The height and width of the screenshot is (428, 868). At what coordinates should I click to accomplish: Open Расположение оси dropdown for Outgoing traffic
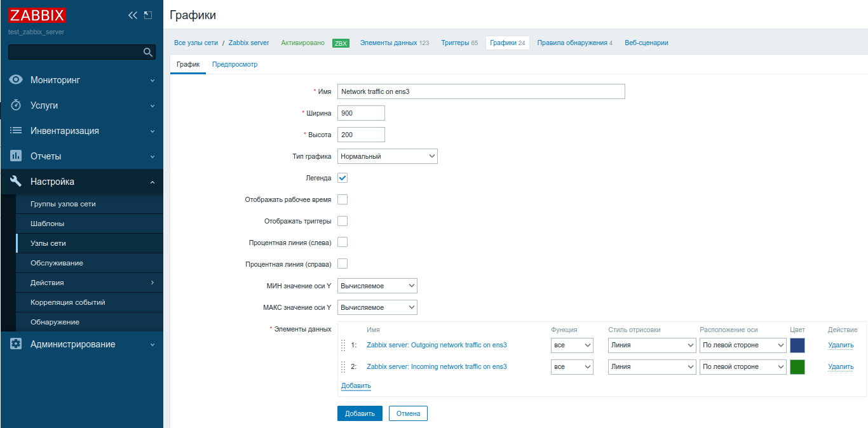(743, 345)
